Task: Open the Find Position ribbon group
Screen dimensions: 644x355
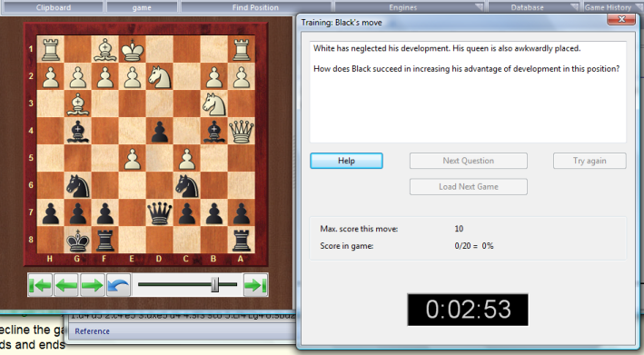Action: [255, 7]
